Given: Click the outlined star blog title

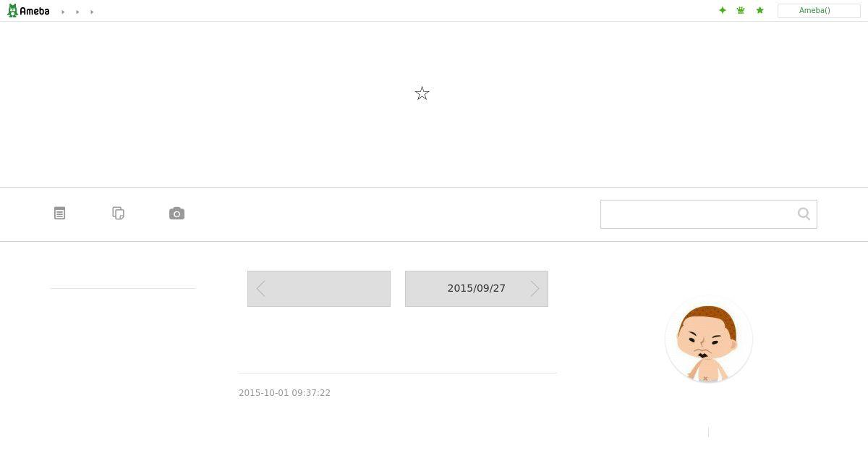Looking at the screenshot, I should click(x=422, y=93).
